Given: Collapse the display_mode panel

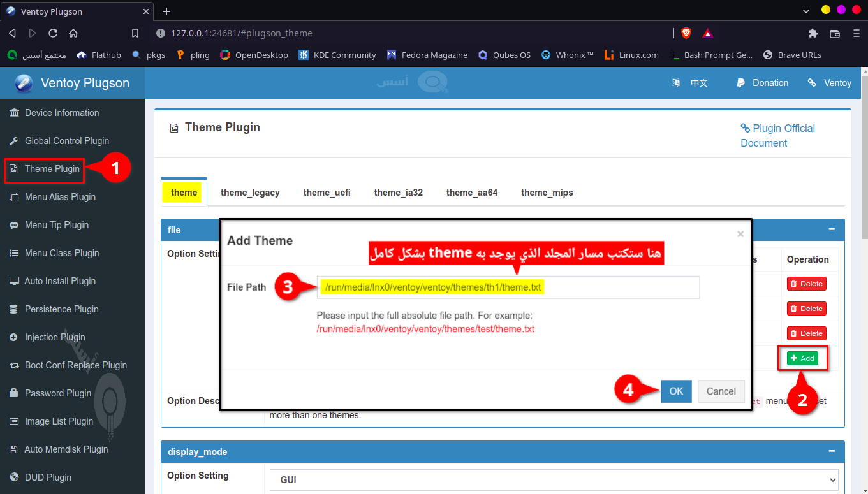Looking at the screenshot, I should pos(832,451).
